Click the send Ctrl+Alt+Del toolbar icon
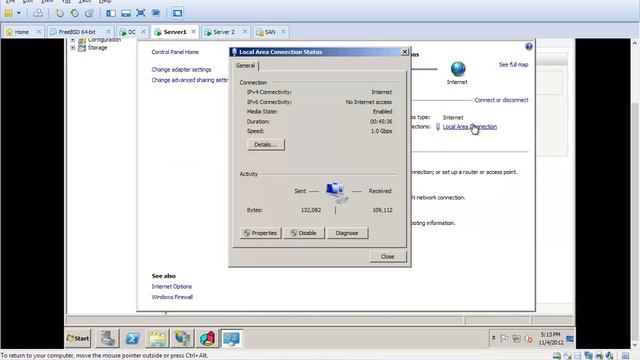The width and height of the screenshot is (640, 360). tap(38, 13)
